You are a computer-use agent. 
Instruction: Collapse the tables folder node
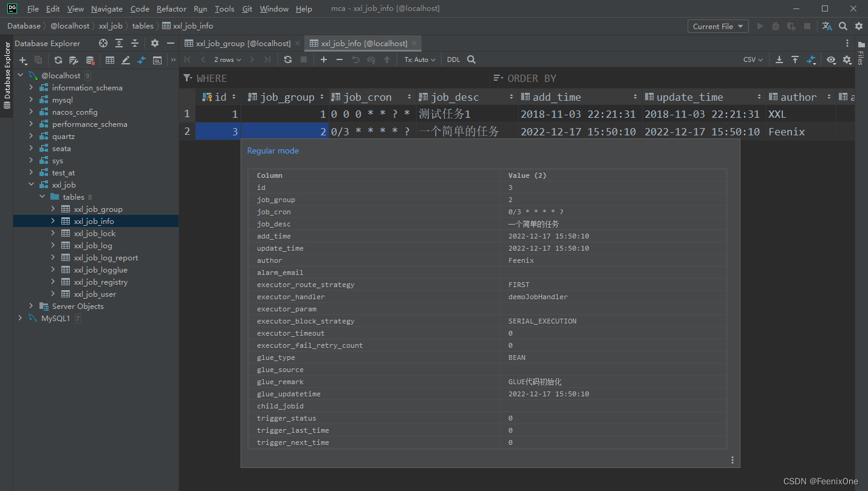[x=43, y=197]
